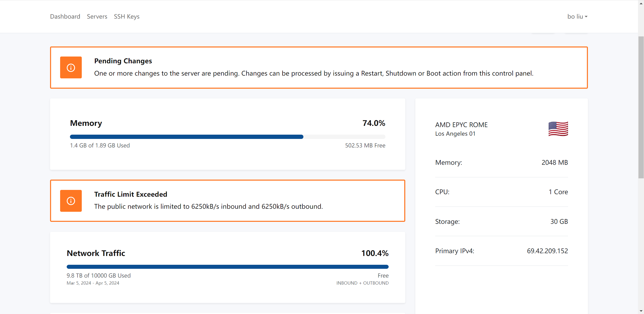Open the bo liu user dropdown
Image resolution: width=644 pixels, height=314 pixels.
577,17
